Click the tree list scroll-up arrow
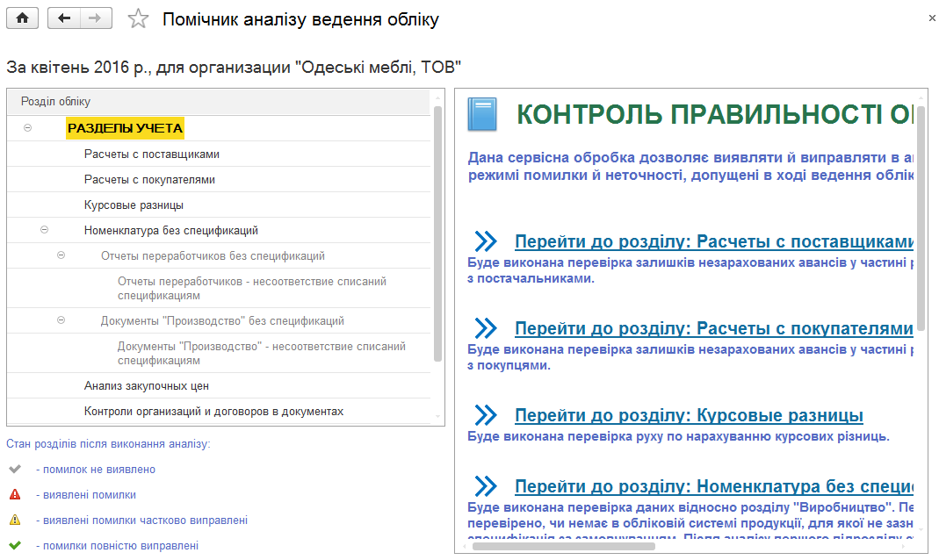Screen dimensions: 939x560 tap(437, 97)
